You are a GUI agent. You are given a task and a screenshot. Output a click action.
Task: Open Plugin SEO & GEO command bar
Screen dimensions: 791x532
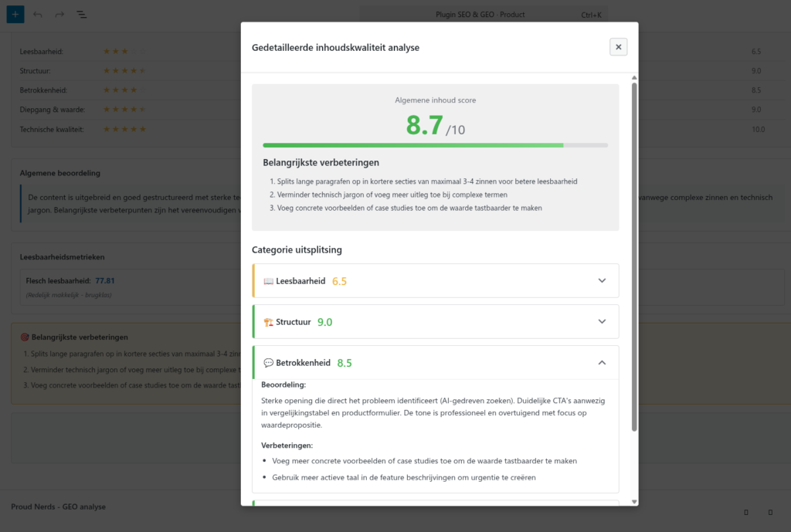[x=482, y=13]
